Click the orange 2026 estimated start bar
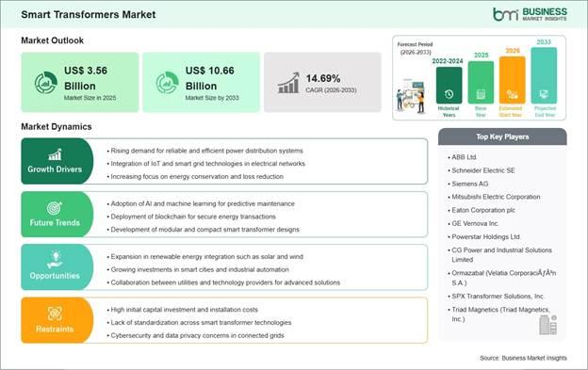 tap(513, 80)
